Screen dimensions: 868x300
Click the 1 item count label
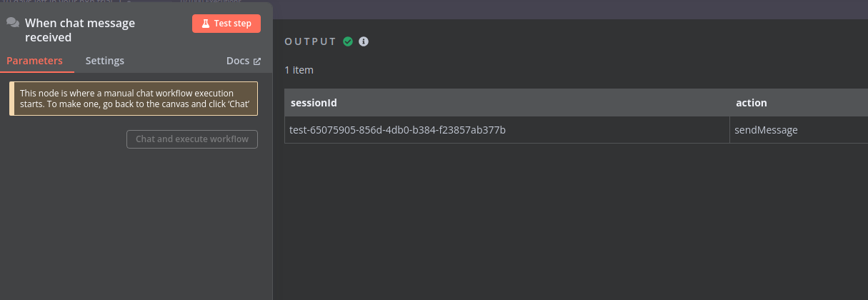tap(299, 70)
